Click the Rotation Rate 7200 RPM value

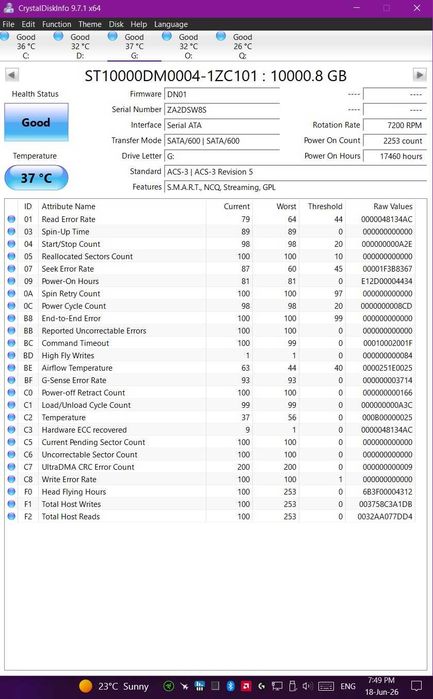pyautogui.click(x=394, y=125)
